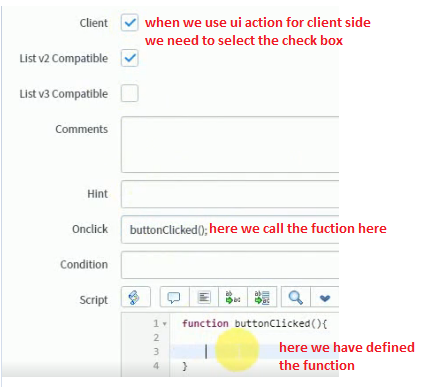
Task: Click the 'Script' field label
Action: click(94, 300)
